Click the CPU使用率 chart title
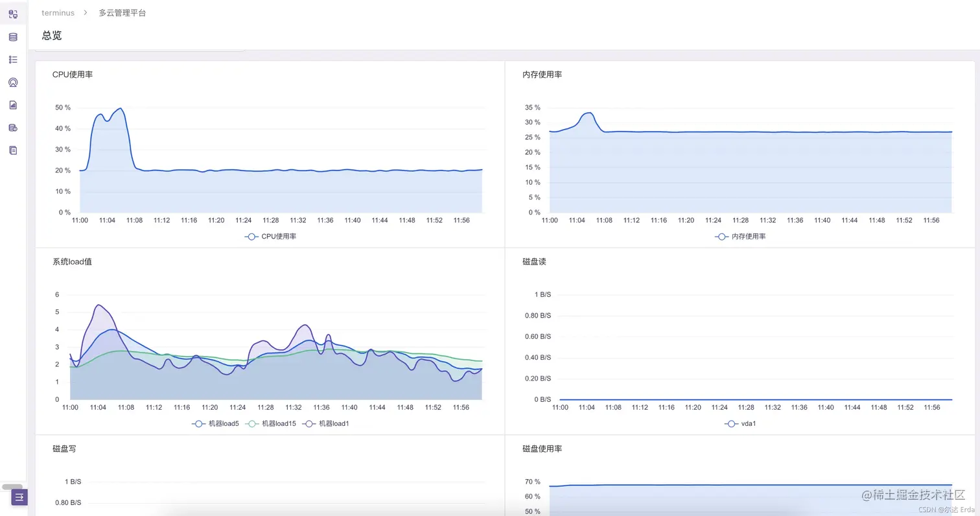This screenshot has width=980, height=516. 73,75
